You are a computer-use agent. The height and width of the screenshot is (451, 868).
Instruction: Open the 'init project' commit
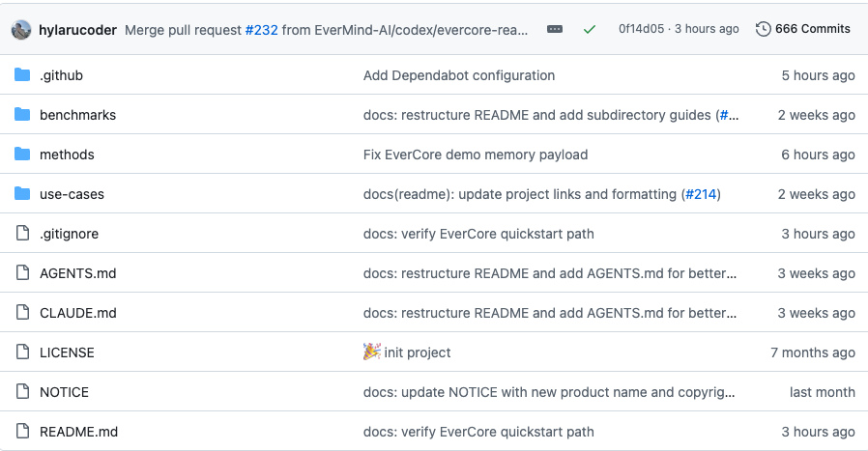pyautogui.click(x=407, y=352)
